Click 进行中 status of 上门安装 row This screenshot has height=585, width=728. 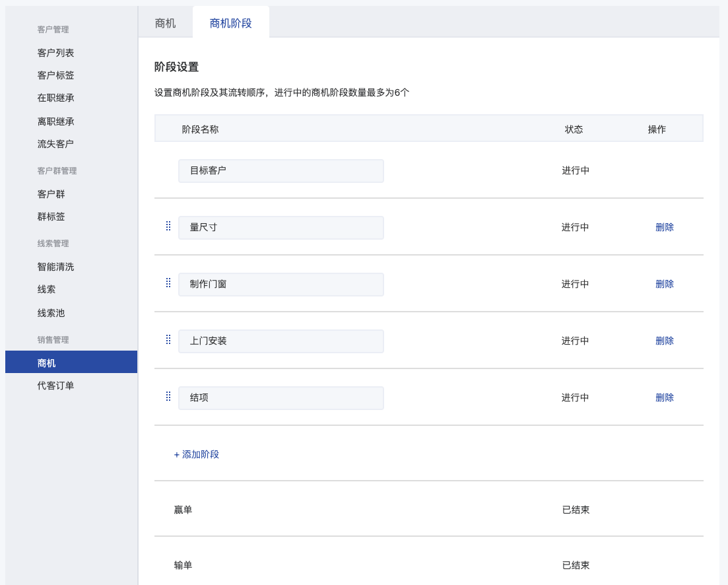576,341
